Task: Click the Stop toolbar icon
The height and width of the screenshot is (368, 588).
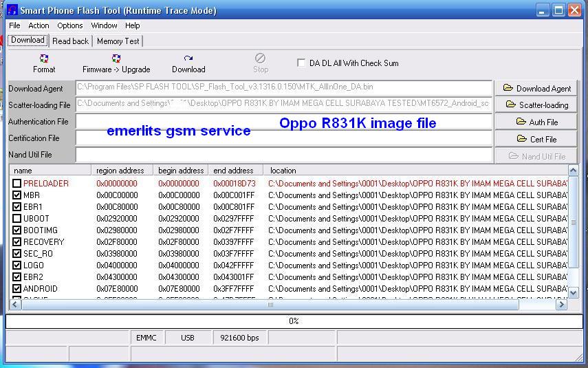Action: tap(260, 58)
